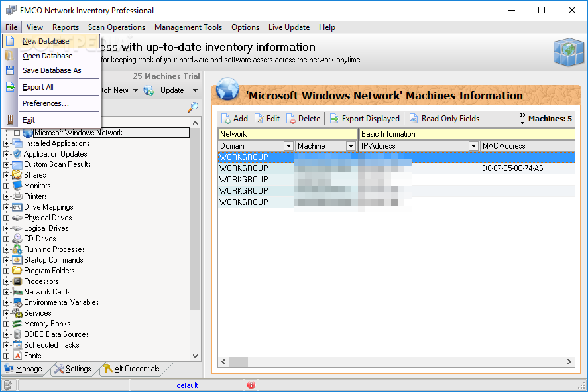The width and height of the screenshot is (588, 392).
Task: Expand the Installed Applications node
Action: tap(7, 143)
